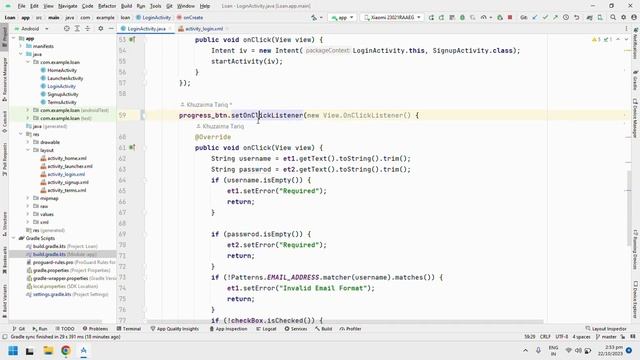Click the Git Update Project blue arrow
This screenshot has width=640, height=360.
pyautogui.click(x=535, y=18)
